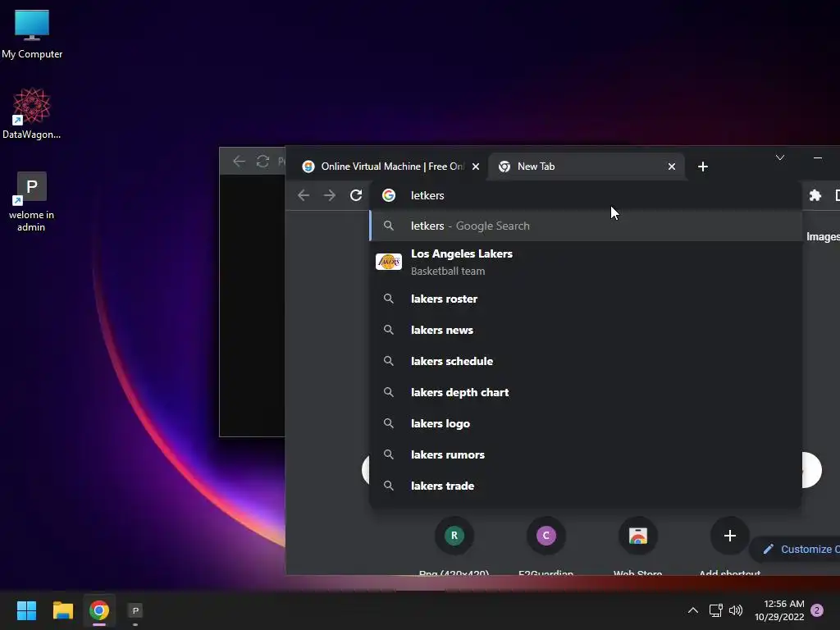Select 'letkers - Google Search' suggestion
The width and height of the screenshot is (840, 630).
[586, 226]
